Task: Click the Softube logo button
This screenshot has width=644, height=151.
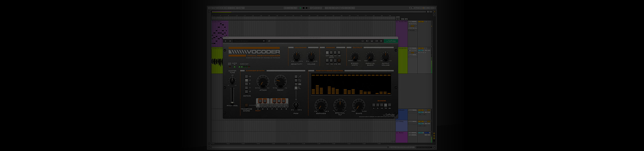Action: 391,41
